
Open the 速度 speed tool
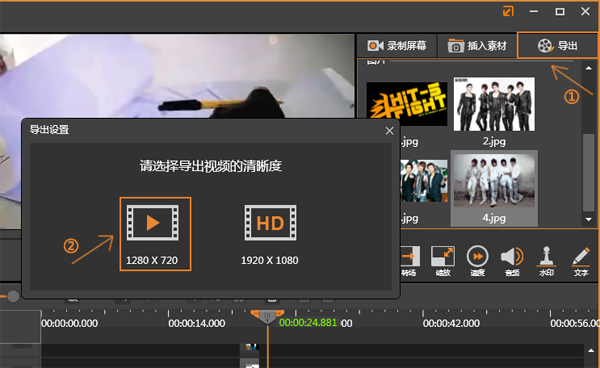coord(477,261)
